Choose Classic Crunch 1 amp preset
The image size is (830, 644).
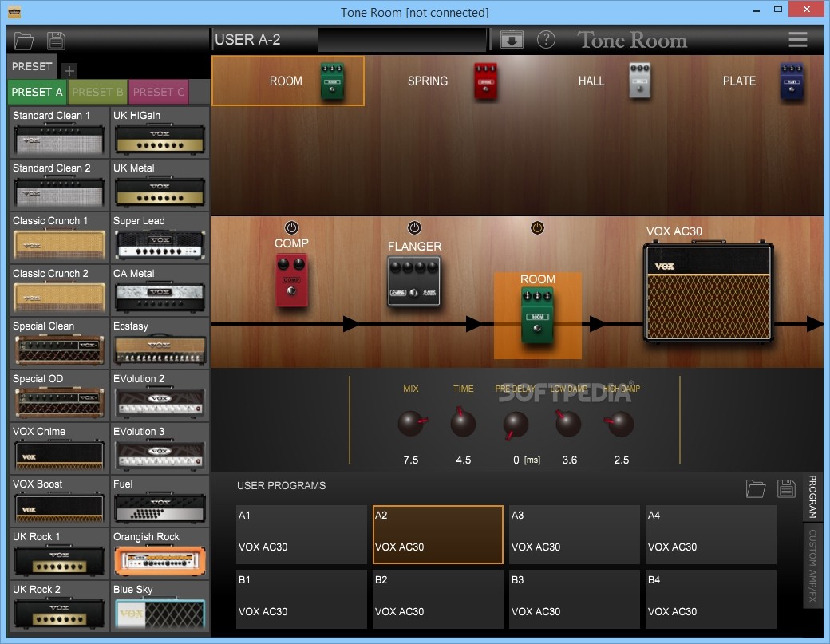[x=59, y=238]
